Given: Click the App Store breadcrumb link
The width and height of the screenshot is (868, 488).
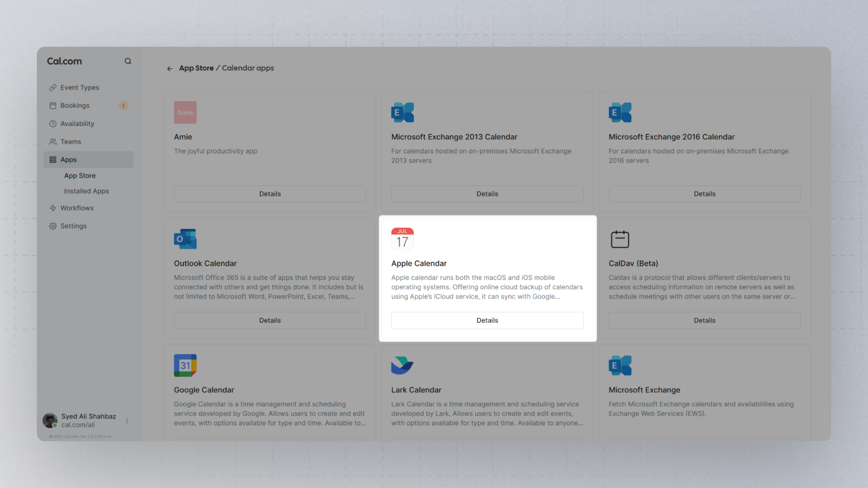Looking at the screenshot, I should point(196,68).
